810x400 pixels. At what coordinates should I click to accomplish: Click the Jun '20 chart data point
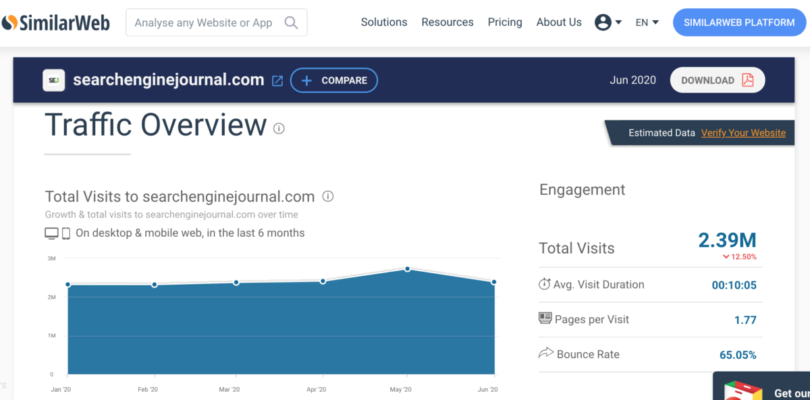pos(494,282)
